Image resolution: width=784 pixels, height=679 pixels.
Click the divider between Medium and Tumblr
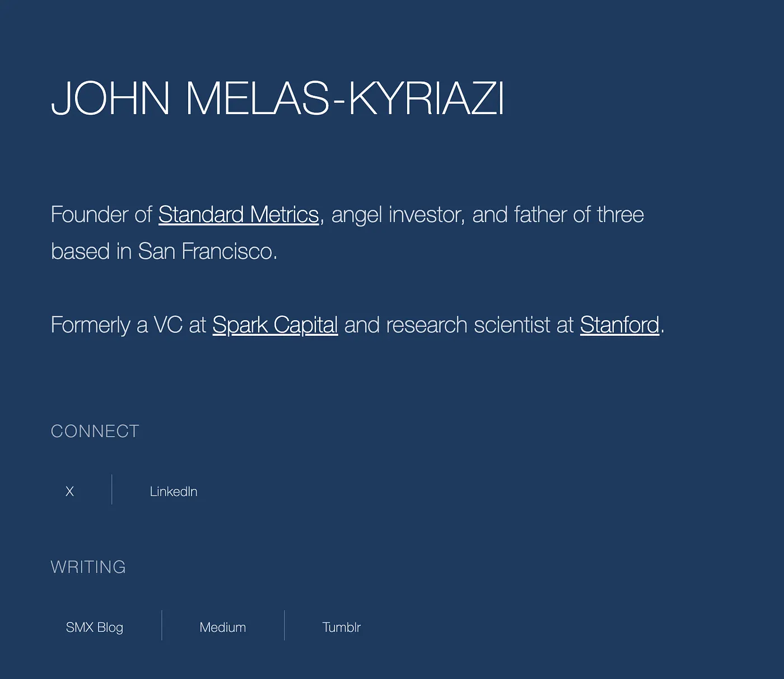point(284,625)
